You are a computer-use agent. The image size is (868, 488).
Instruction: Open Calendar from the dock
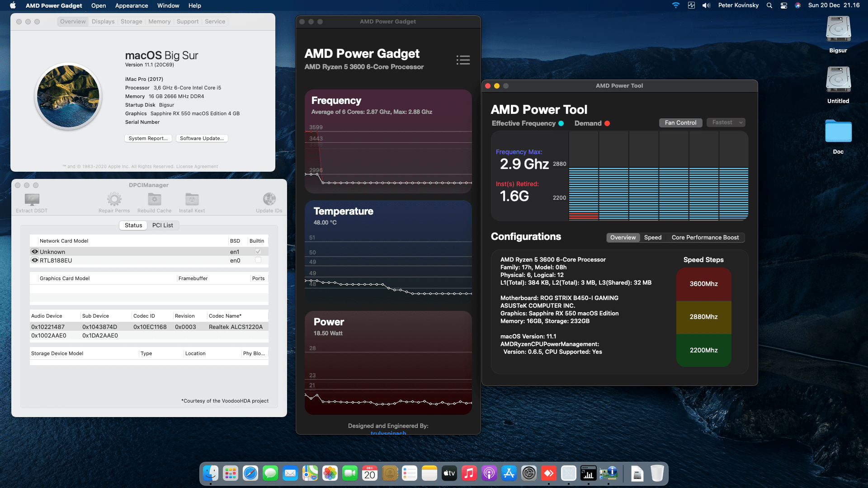[370, 473]
